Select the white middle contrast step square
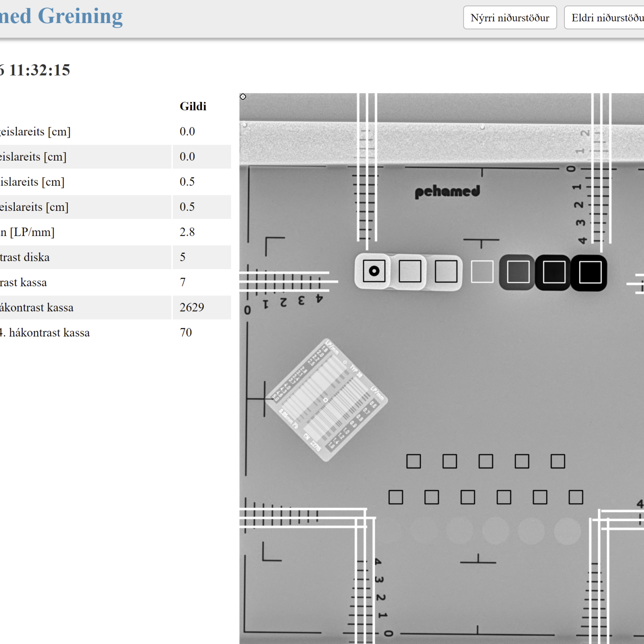Image resolution: width=644 pixels, height=644 pixels. 482,272
